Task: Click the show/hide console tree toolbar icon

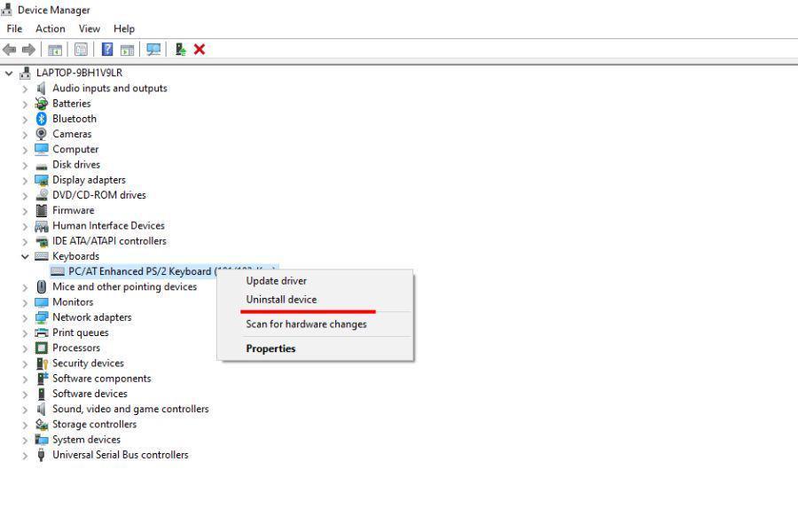Action: click(54, 50)
